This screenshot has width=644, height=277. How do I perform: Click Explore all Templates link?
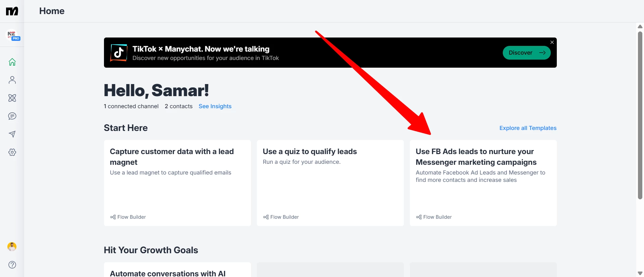point(528,128)
